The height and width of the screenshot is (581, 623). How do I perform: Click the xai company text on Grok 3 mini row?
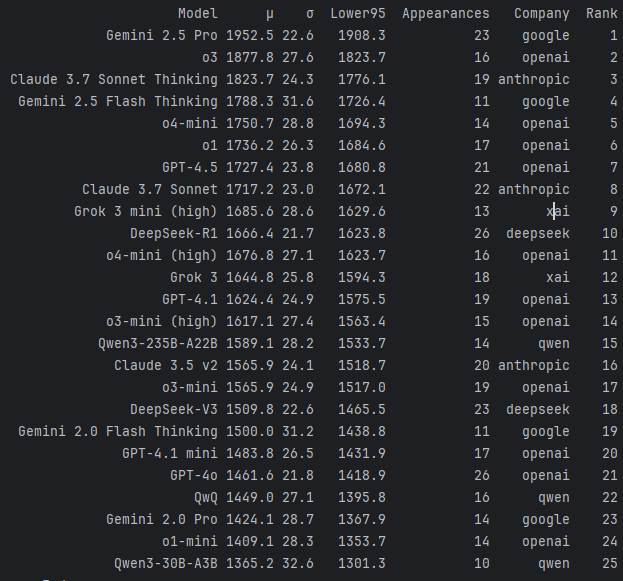pyautogui.click(x=558, y=212)
